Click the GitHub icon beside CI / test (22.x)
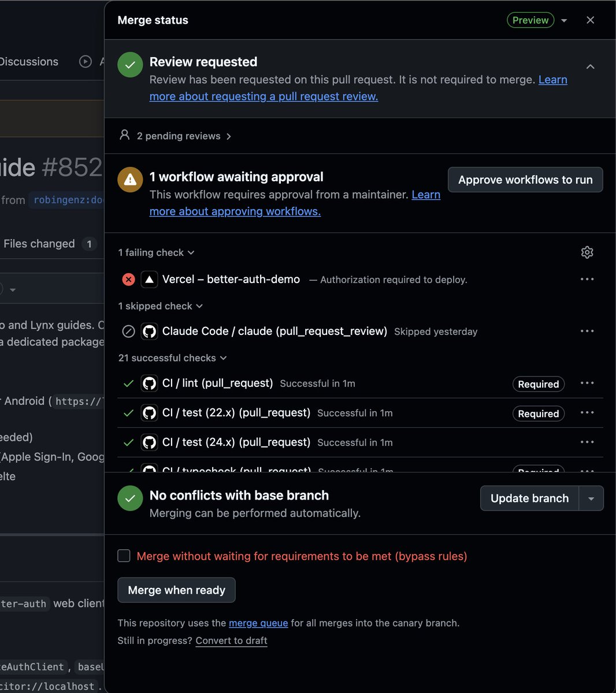616x693 pixels. 149,413
